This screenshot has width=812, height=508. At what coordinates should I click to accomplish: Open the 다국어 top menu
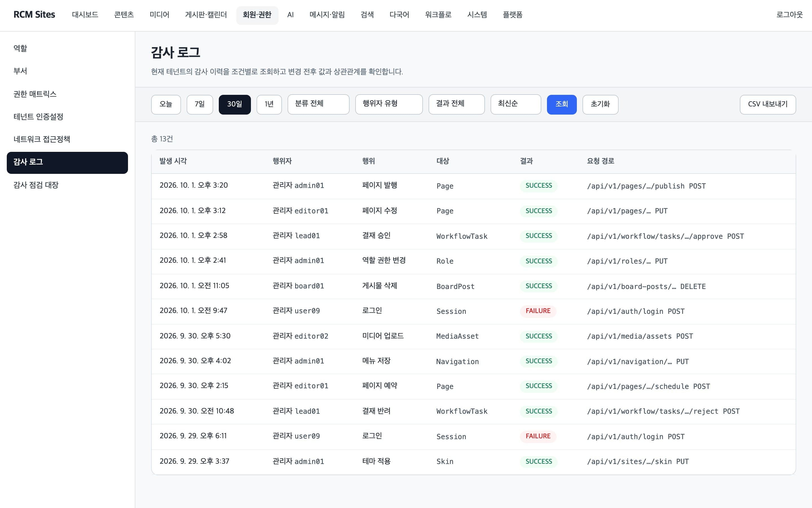399,15
